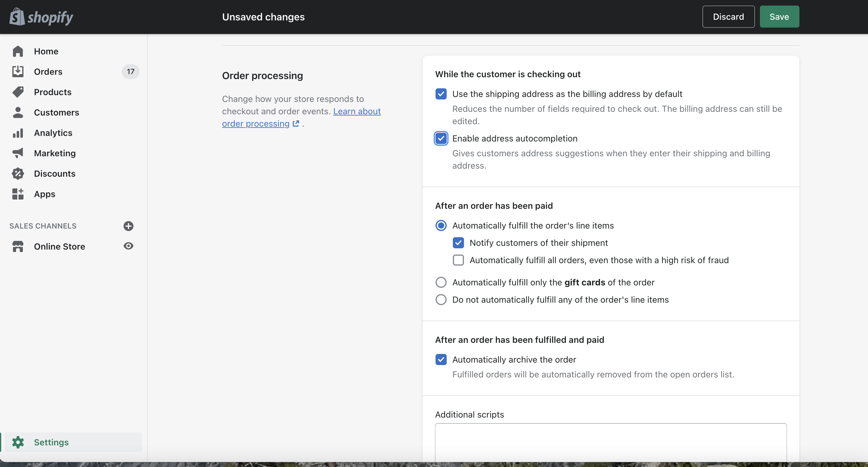Viewport: 868px width, 467px height.
Task: Click 'Fulfilled orders will be automatically removed' text
Action: [x=593, y=374]
